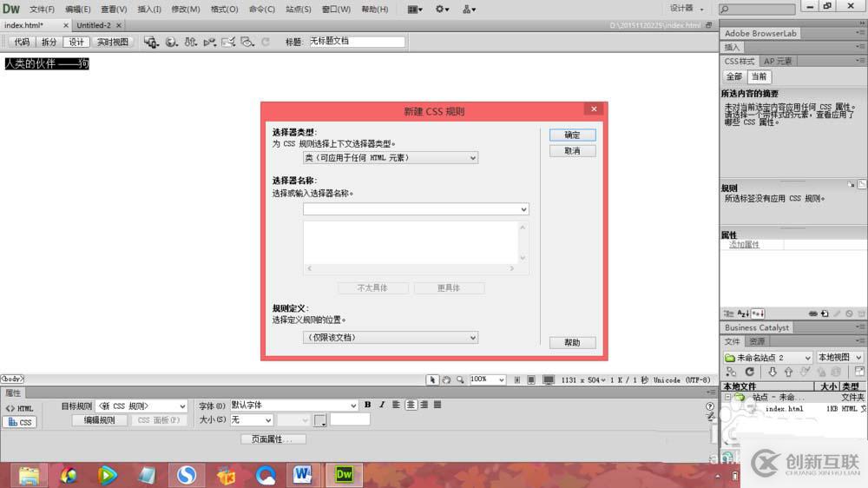Open the site selector dropdown
The height and width of the screenshot is (488, 868).
(767, 357)
